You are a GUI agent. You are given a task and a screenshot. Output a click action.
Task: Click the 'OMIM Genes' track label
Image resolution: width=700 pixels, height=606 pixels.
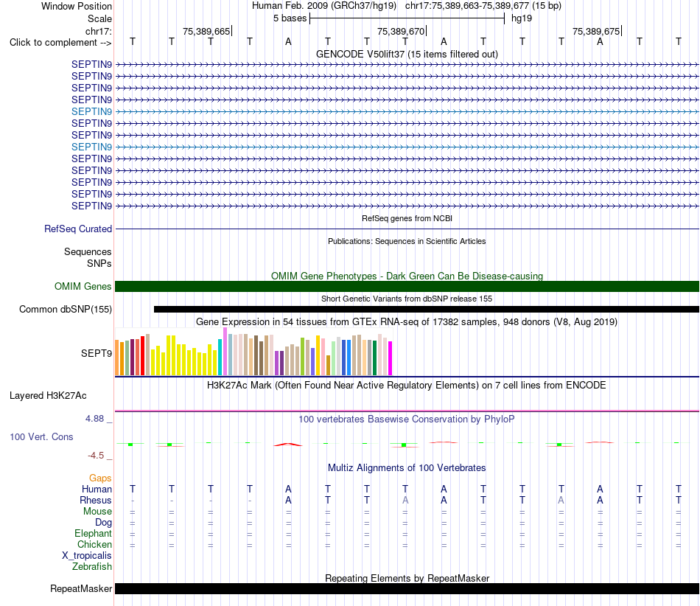tap(83, 286)
